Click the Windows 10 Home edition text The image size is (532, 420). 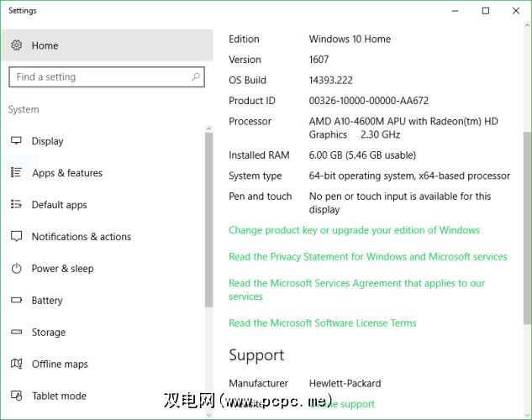(x=350, y=39)
